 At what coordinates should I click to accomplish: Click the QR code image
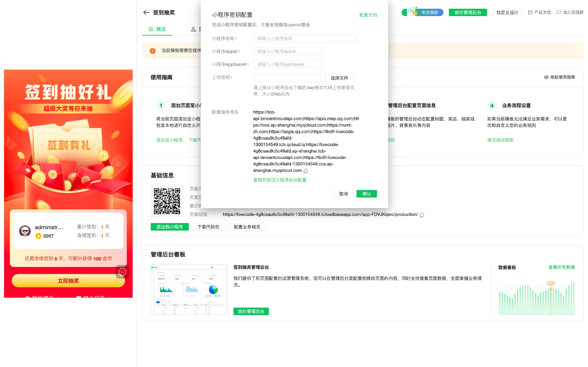(x=167, y=201)
